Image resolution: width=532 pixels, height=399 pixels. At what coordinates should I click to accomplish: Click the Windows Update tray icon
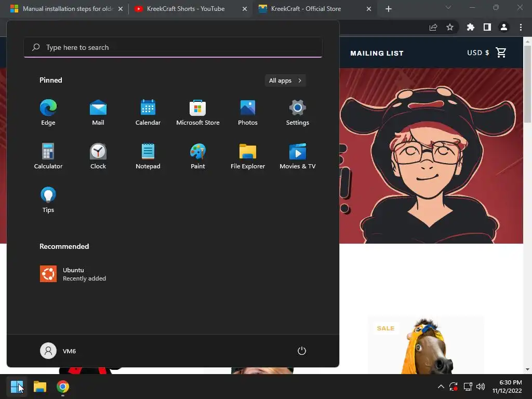(x=453, y=387)
